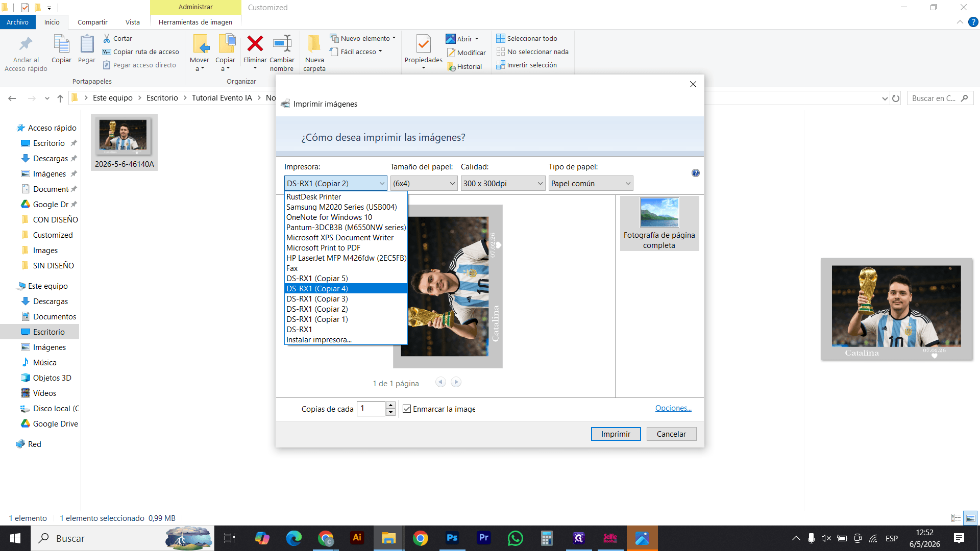Select Instalar impresora... list entry
Screen dimensions: 980x551
tap(346, 339)
